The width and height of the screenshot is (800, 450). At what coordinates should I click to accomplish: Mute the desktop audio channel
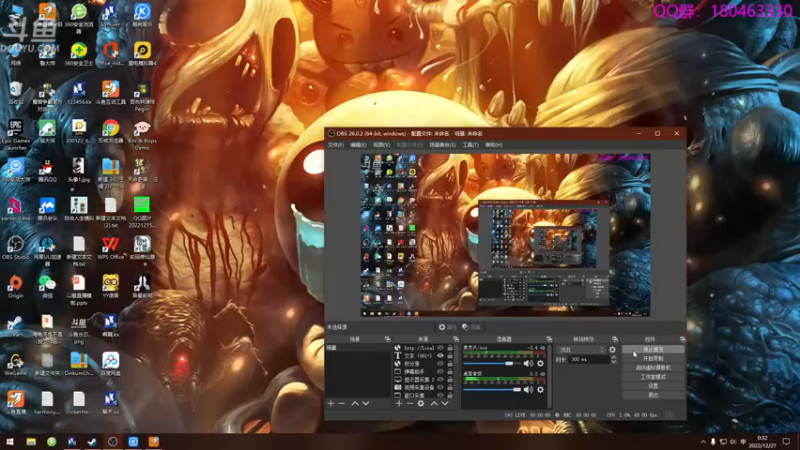coord(528,389)
